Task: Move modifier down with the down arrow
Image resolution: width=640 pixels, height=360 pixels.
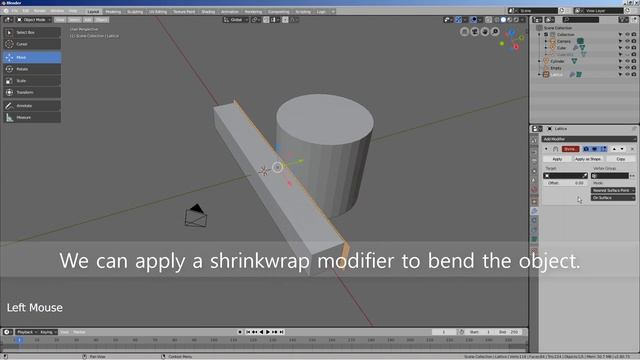Action: point(622,149)
